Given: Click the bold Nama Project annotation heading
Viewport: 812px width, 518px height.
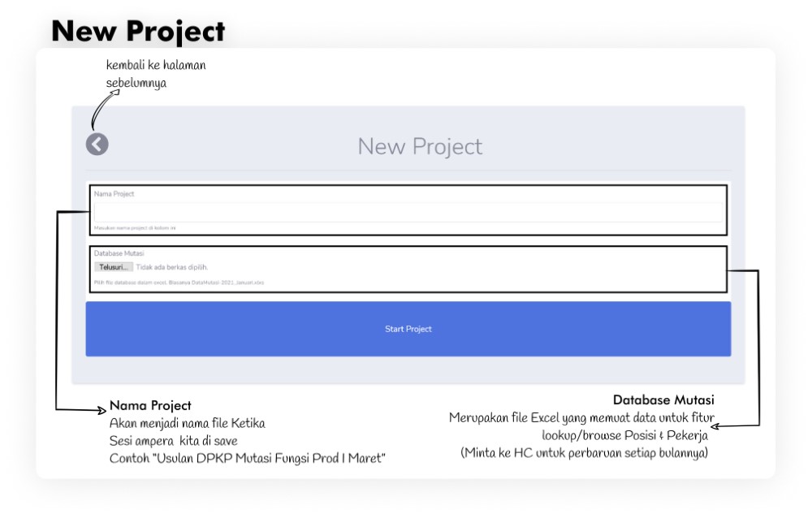Looking at the screenshot, I should [150, 405].
